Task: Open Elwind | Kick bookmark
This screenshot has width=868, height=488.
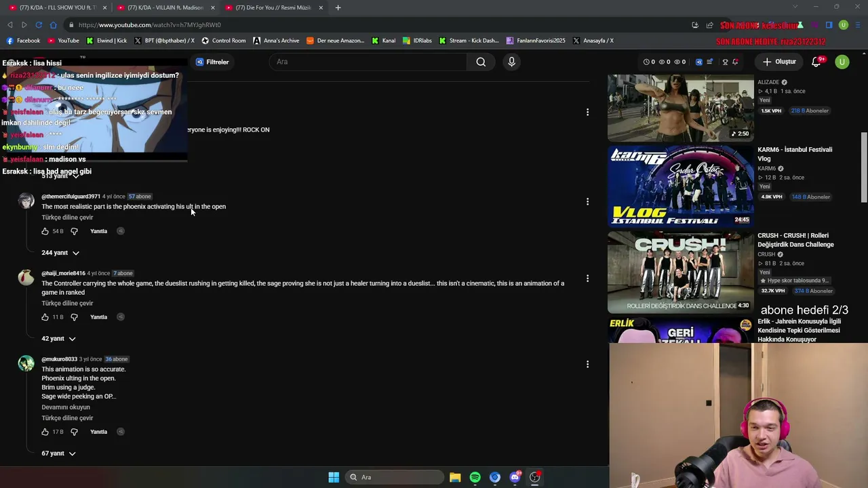Action: [x=106, y=41]
